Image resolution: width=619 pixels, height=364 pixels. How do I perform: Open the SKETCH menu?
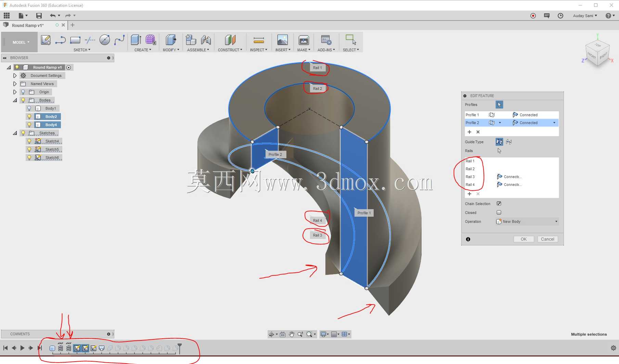[82, 50]
